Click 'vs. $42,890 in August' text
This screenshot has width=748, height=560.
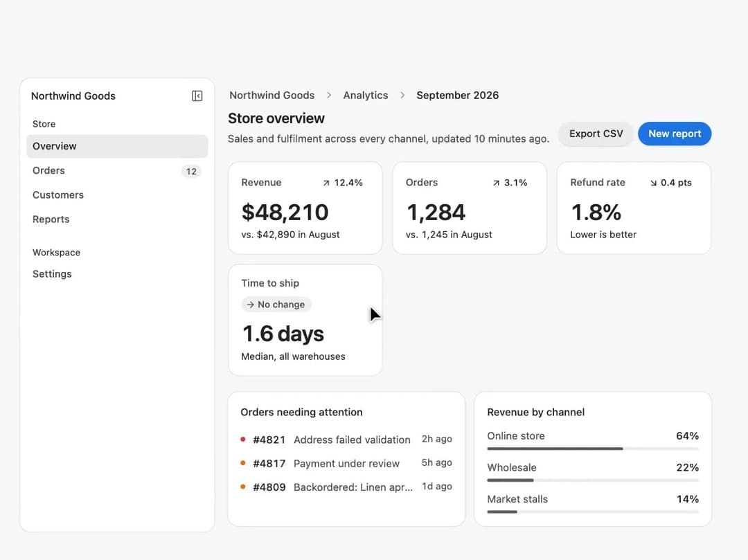pyautogui.click(x=290, y=235)
